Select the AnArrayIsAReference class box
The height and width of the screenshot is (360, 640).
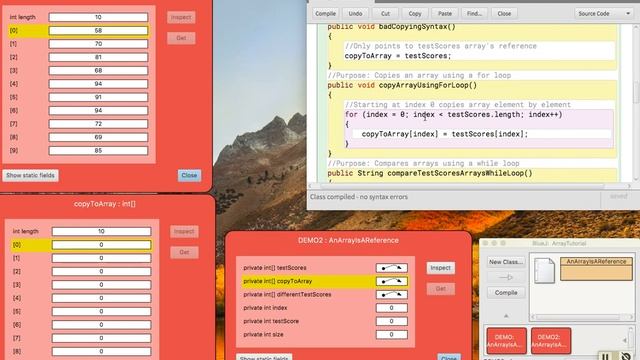click(x=596, y=269)
